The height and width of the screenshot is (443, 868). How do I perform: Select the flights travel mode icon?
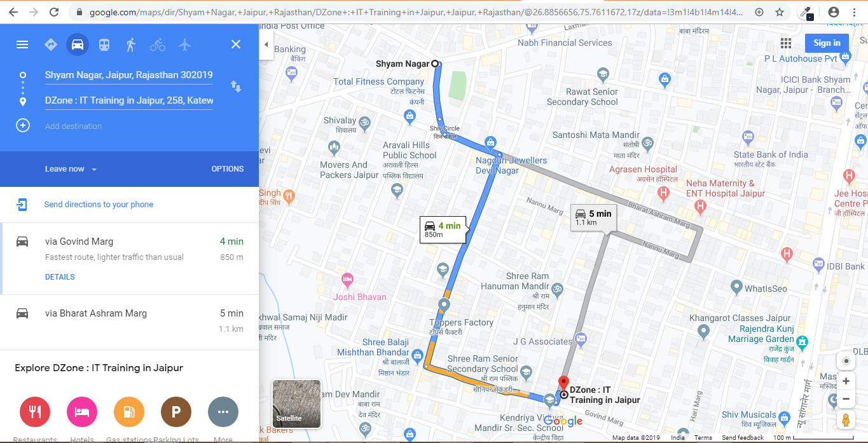click(184, 44)
